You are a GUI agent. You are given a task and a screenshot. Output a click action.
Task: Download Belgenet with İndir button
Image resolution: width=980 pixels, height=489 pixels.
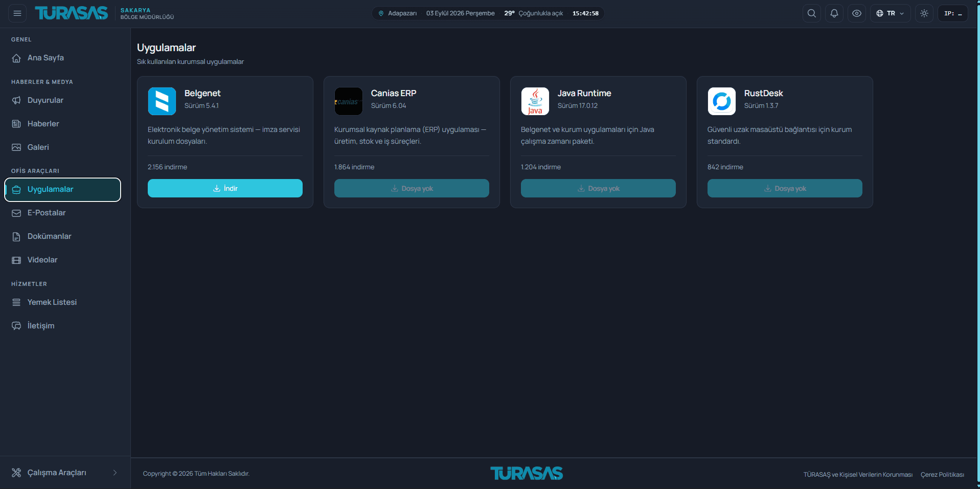225,188
